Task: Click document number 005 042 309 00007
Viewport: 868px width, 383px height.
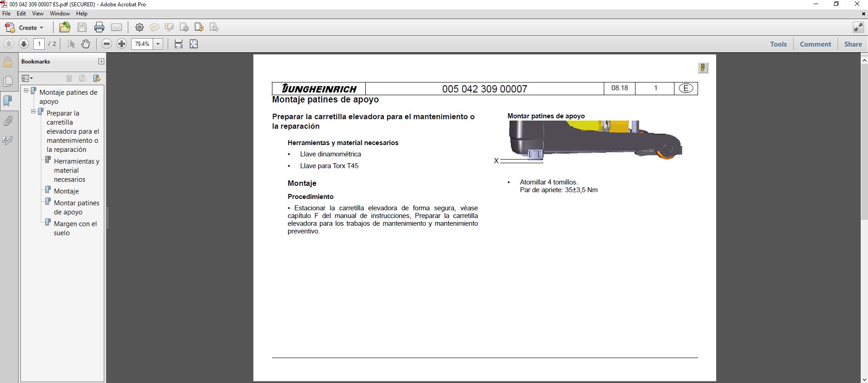Action: pos(485,89)
